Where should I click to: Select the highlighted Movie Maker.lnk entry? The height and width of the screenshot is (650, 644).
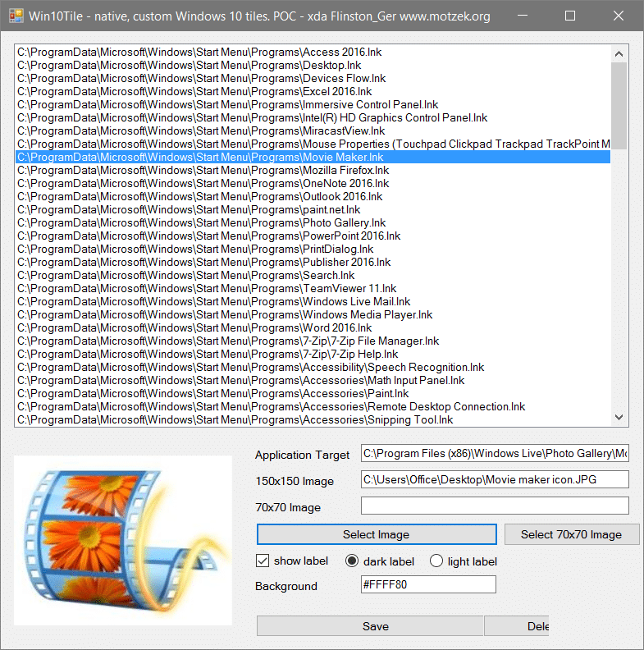coord(313,157)
